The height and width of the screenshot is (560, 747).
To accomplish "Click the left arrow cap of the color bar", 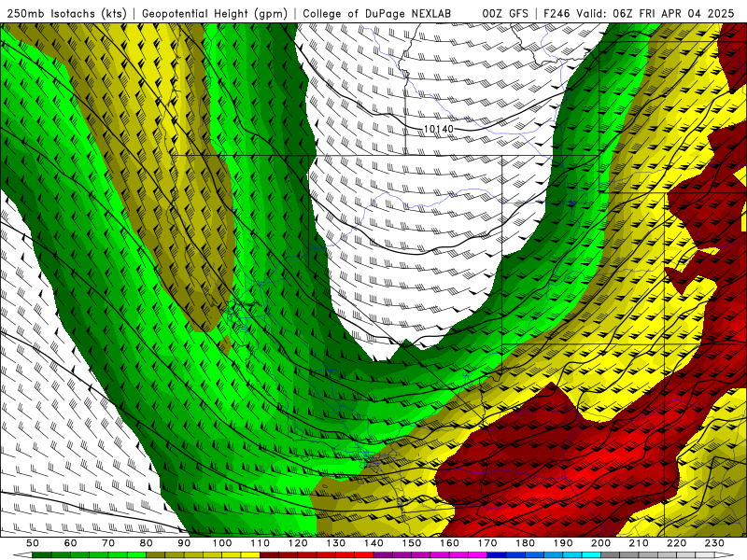I will pyautogui.click(x=22, y=555).
